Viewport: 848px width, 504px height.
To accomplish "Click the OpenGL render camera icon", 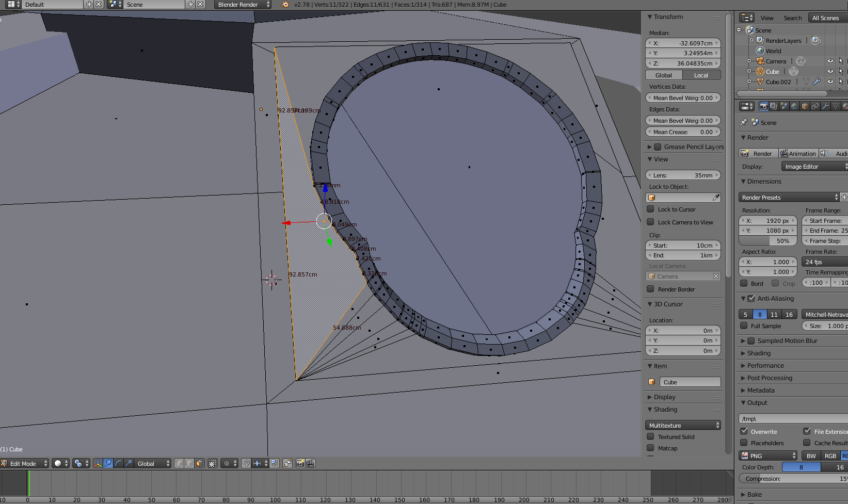I will point(300,463).
